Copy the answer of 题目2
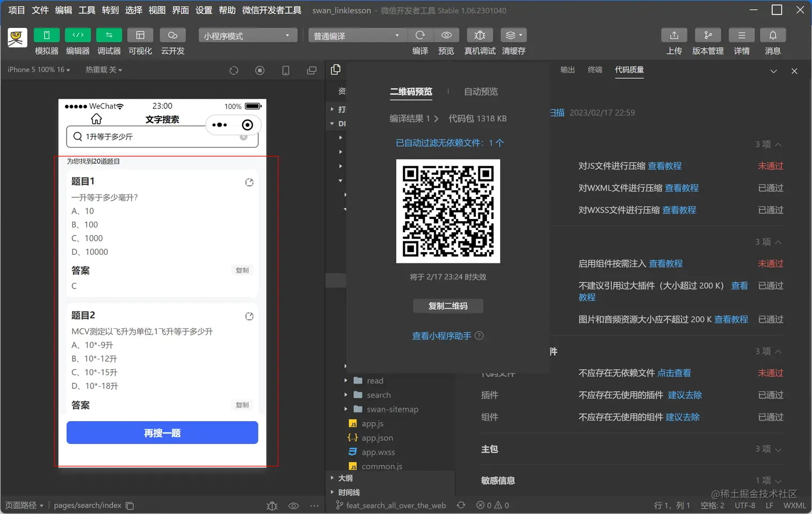This screenshot has width=812, height=514. (x=242, y=405)
